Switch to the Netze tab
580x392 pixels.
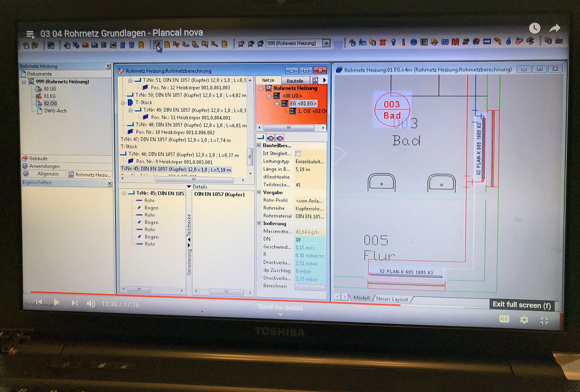pyautogui.click(x=268, y=80)
